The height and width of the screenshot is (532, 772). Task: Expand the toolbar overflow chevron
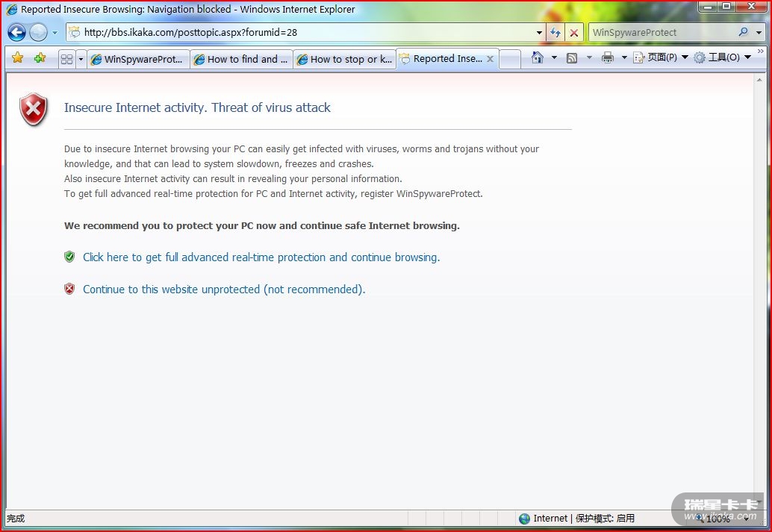[x=761, y=51]
